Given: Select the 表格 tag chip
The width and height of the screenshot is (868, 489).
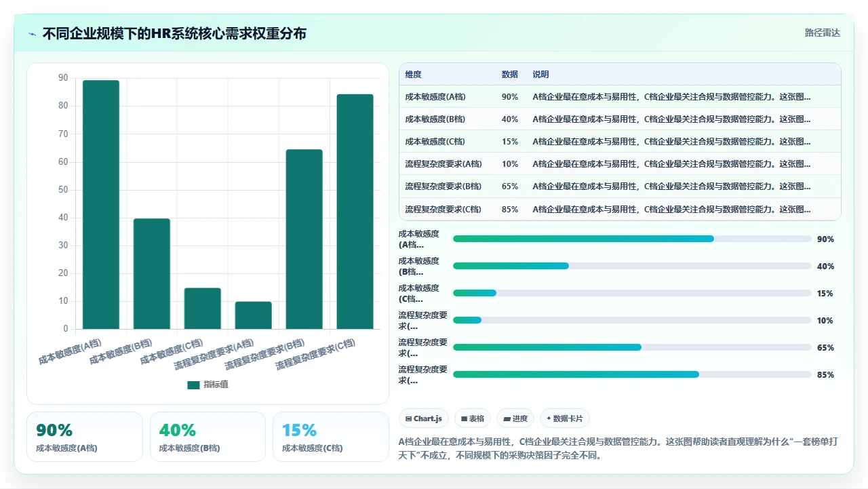Looking at the screenshot, I should (473, 418).
